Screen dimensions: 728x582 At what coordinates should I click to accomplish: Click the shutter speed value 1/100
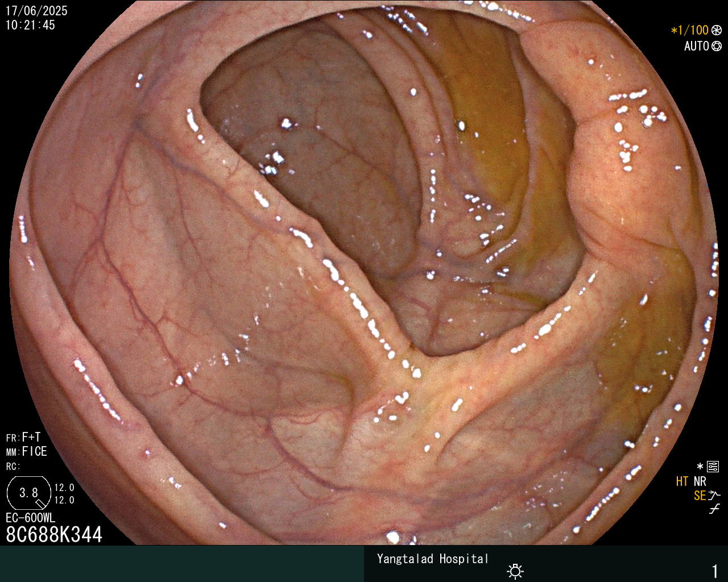click(x=694, y=31)
